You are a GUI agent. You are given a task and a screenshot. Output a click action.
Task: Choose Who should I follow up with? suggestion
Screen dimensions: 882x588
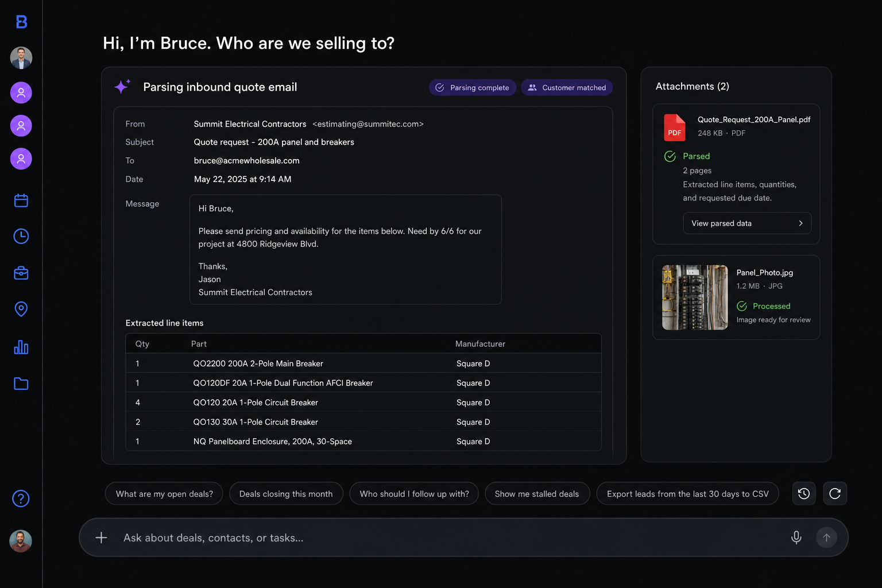pyautogui.click(x=414, y=494)
